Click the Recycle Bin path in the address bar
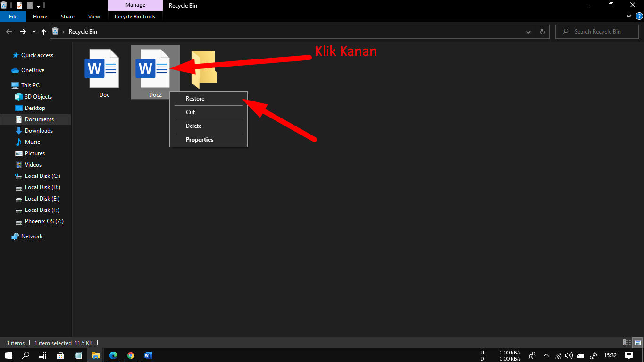This screenshot has width=644, height=362. click(x=83, y=32)
